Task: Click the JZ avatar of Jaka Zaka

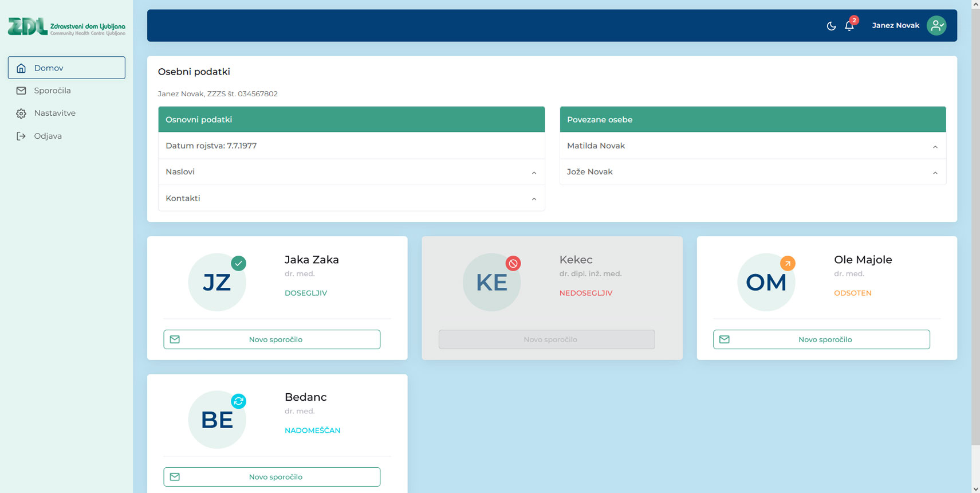Action: (x=217, y=283)
